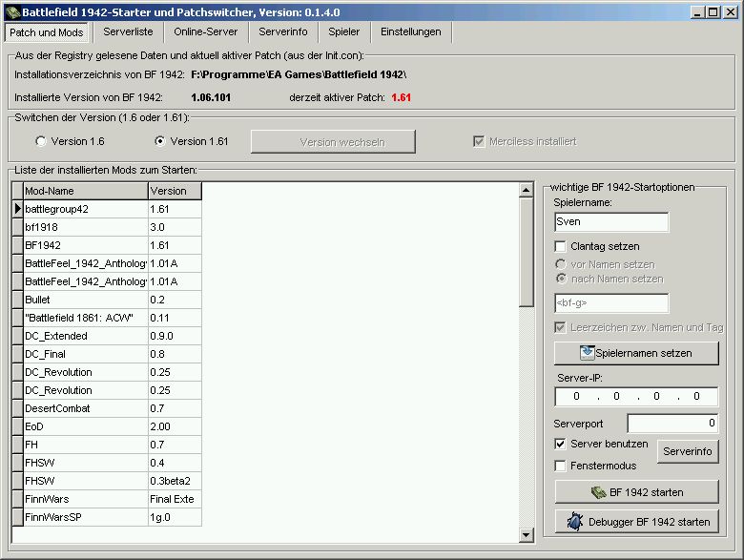This screenshot has width=744, height=560.
Task: Click the Serverport input field
Action: click(x=672, y=423)
